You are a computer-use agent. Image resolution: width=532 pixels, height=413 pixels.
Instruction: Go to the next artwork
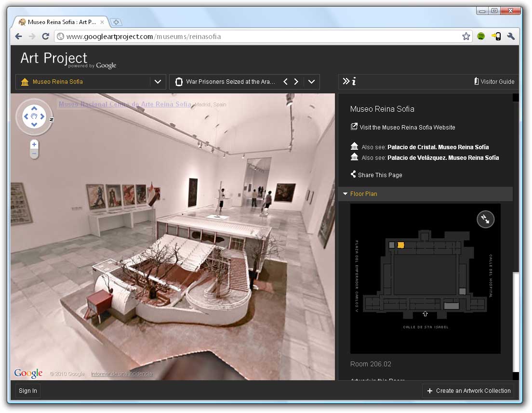[x=296, y=82]
